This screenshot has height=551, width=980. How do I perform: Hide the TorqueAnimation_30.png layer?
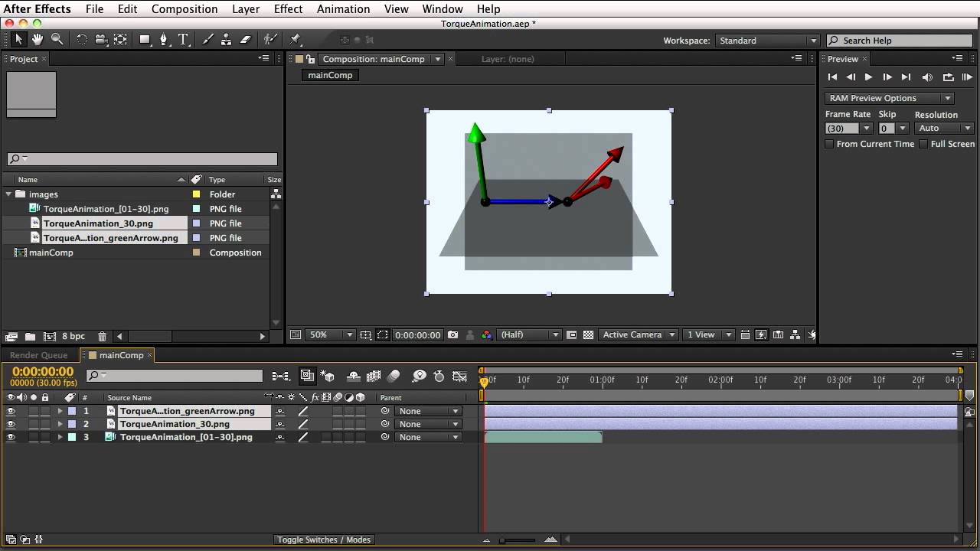[11, 424]
